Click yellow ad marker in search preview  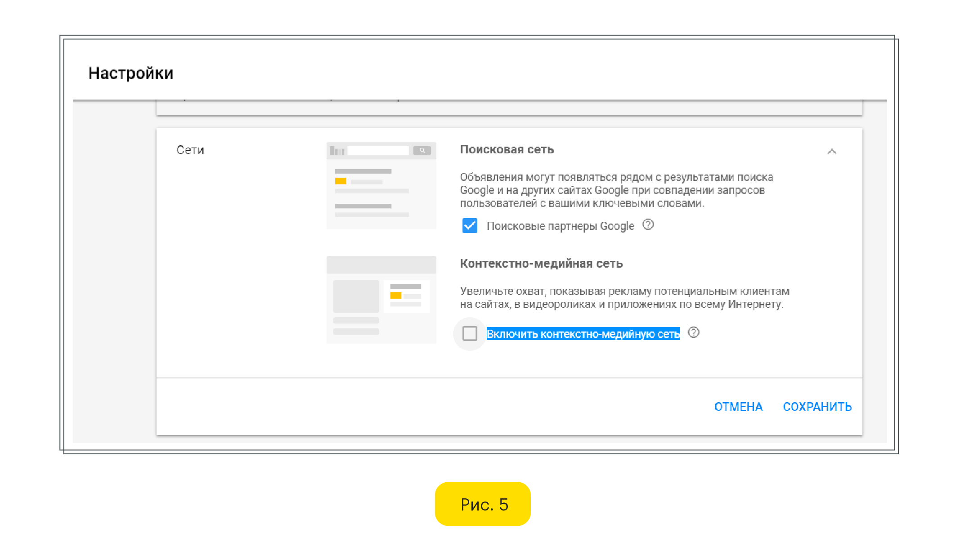pyautogui.click(x=341, y=181)
